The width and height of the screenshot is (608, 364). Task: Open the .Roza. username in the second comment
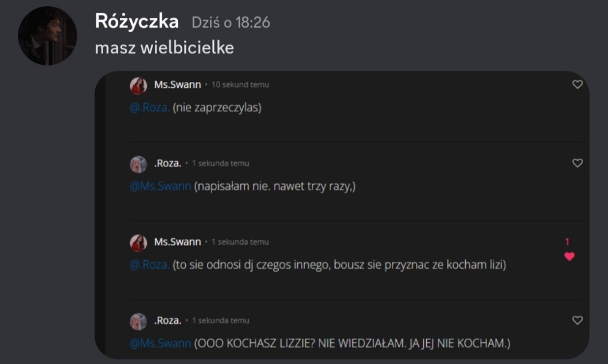(x=167, y=163)
